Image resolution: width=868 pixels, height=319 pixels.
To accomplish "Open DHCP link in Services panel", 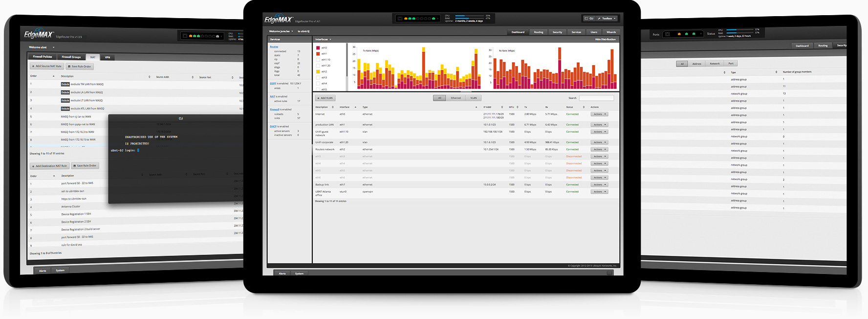I will [273, 126].
